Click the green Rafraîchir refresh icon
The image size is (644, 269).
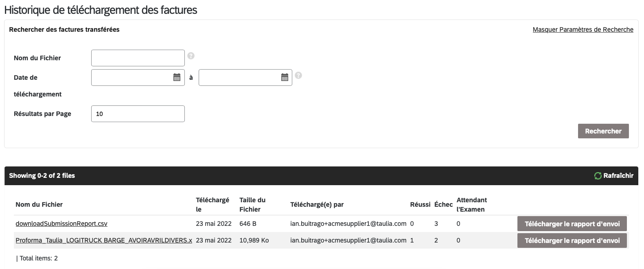[x=598, y=176]
